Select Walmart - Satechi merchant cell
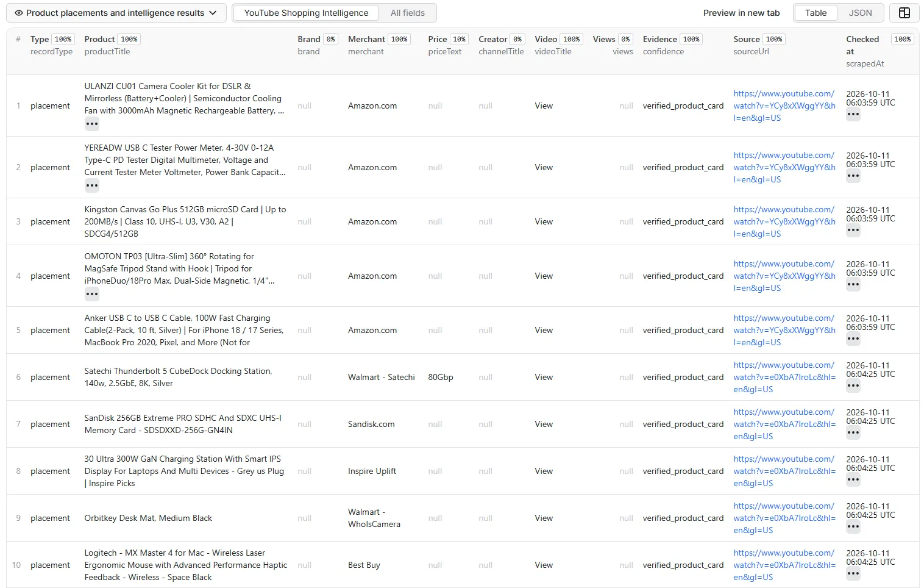The image size is (924, 588). pos(382,378)
